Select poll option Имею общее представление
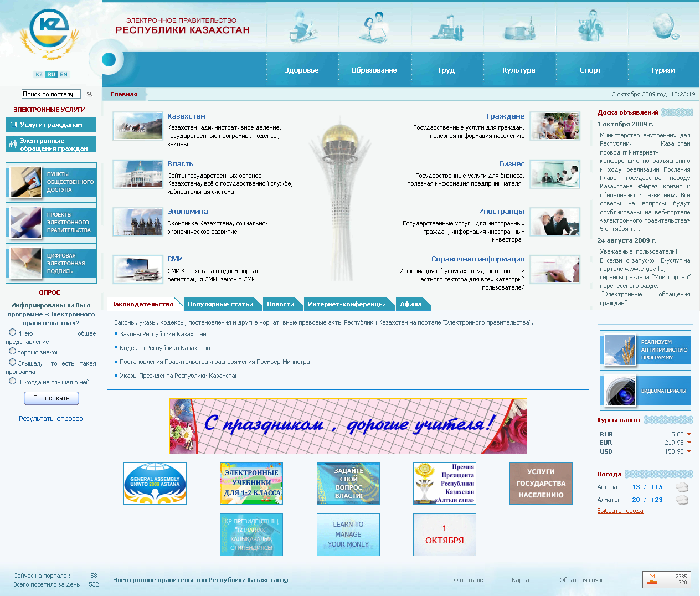This screenshot has width=700, height=596. tap(12, 332)
